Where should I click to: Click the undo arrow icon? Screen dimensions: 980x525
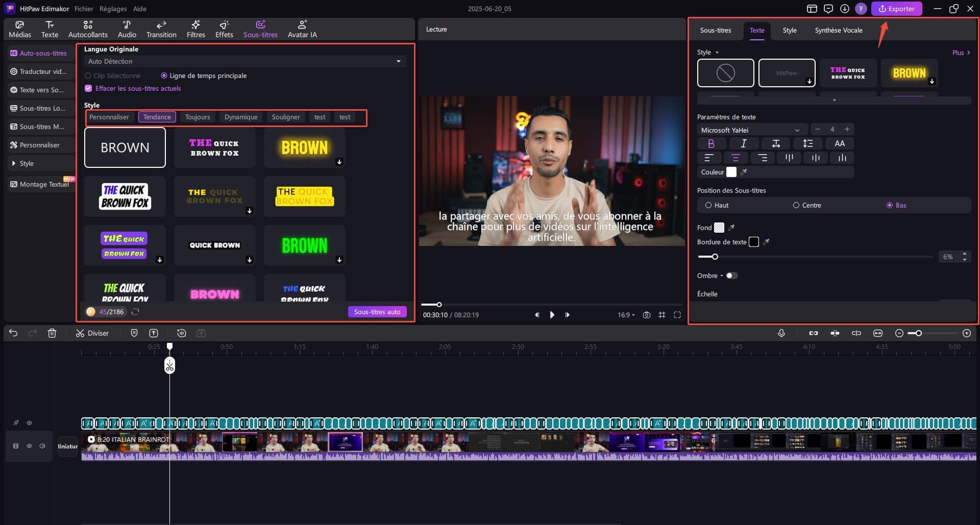tap(13, 333)
